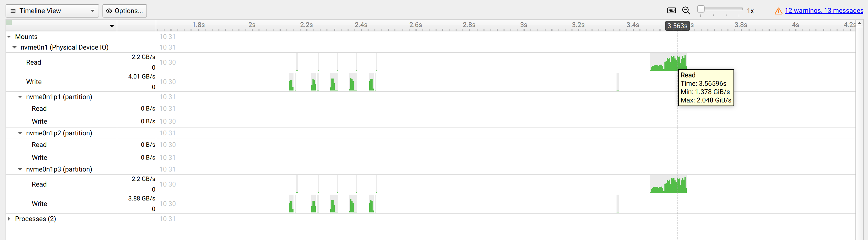The image size is (868, 240).
Task: Click the scroll up arrow at right edge
Action: 860,23
